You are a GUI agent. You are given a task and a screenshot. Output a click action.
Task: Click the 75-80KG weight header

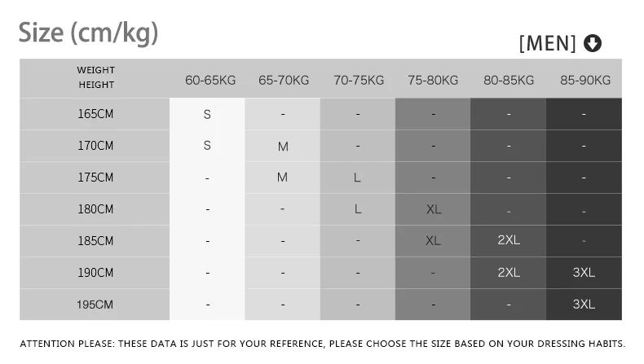pyautogui.click(x=433, y=80)
